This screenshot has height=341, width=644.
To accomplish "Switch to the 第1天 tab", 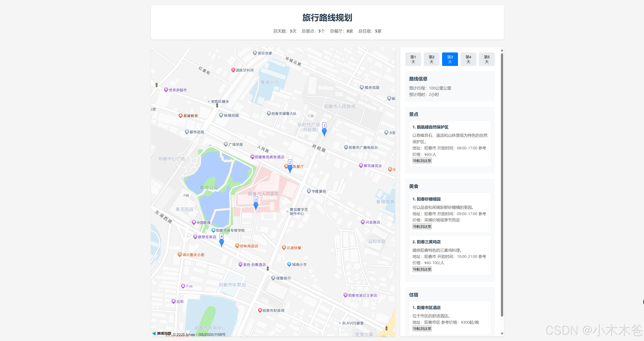I will 413,59.
